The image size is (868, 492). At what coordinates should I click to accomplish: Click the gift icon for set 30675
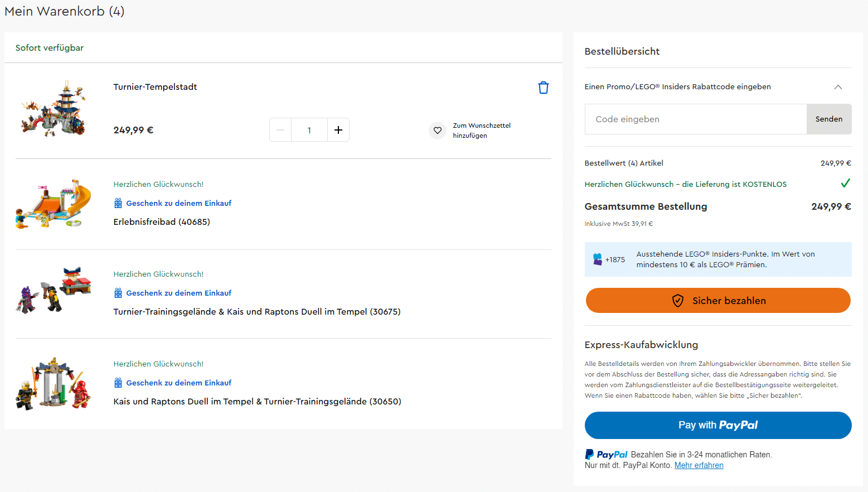pyautogui.click(x=118, y=293)
